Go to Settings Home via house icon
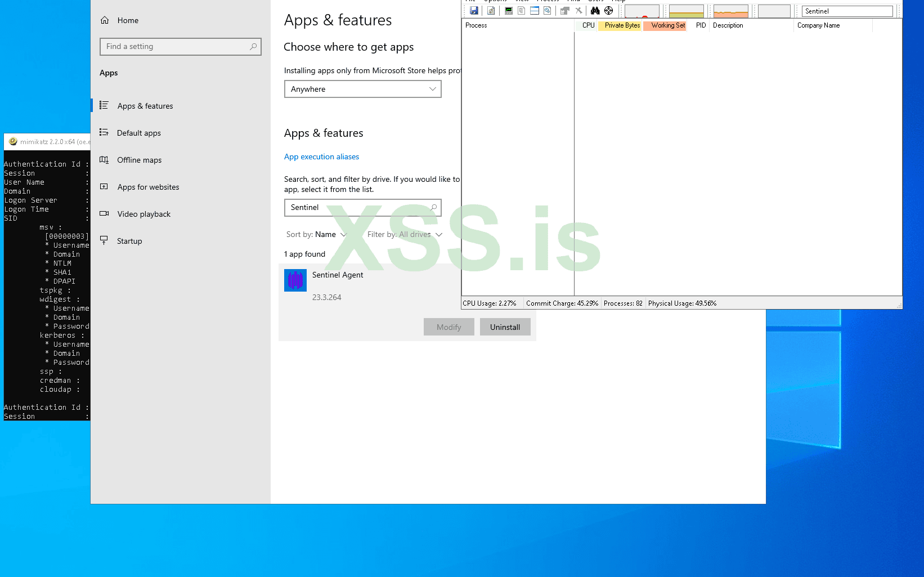Viewport: 924px width, 577px height. [x=105, y=20]
